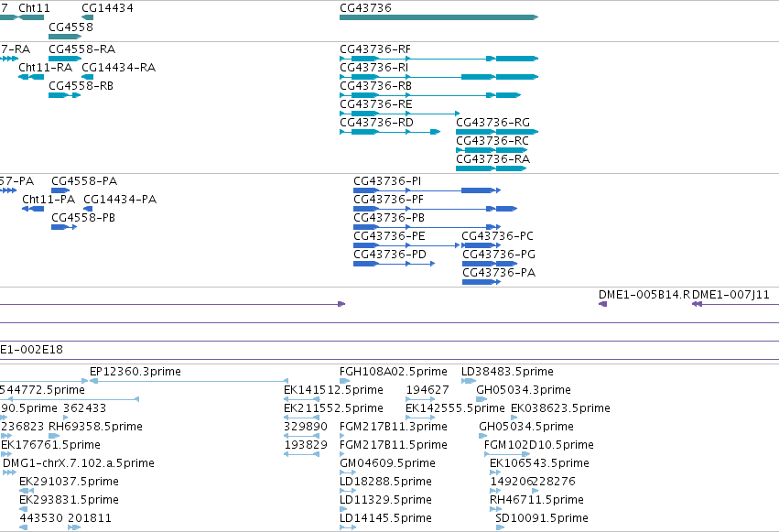The image size is (779, 532).
Task: Click the CG43736-RF transcript glyph
Action: [438, 59]
